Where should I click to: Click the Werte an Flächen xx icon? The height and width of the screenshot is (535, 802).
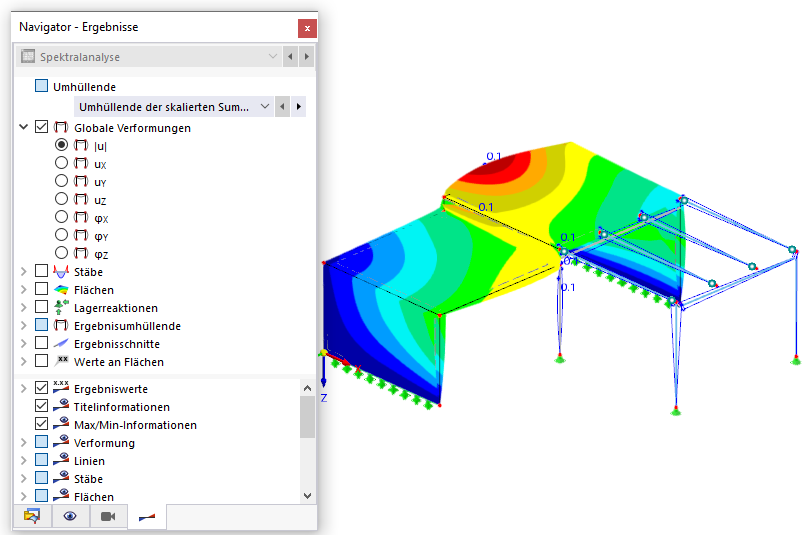[61, 361]
